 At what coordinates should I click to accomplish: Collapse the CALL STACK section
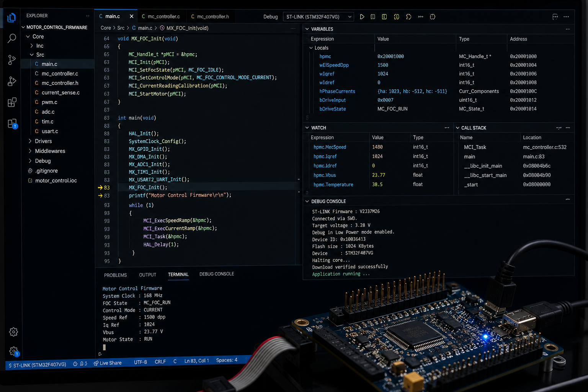(457, 128)
